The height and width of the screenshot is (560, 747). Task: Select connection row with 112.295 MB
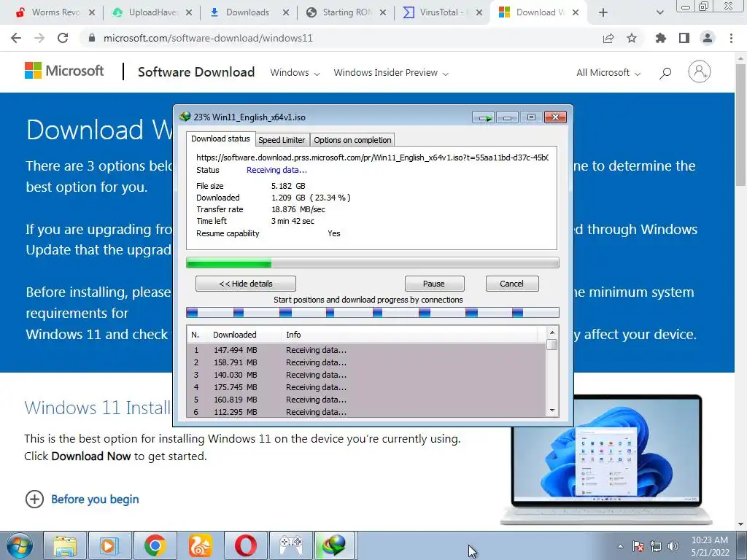367,411
